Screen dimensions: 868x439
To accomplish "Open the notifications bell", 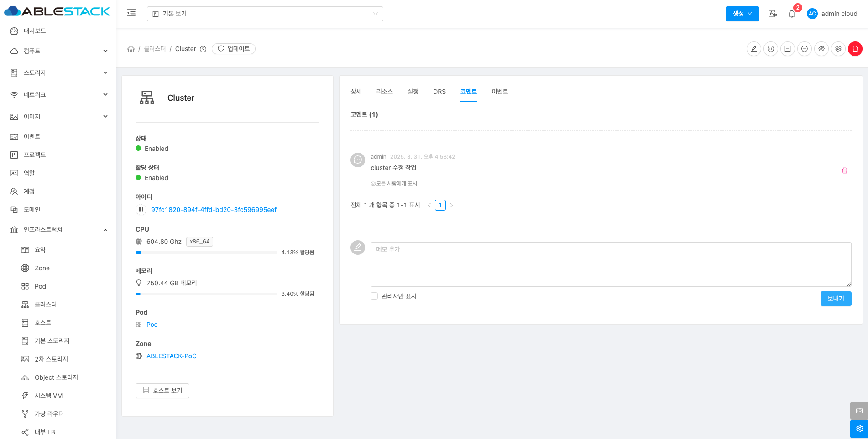I will 792,14.
